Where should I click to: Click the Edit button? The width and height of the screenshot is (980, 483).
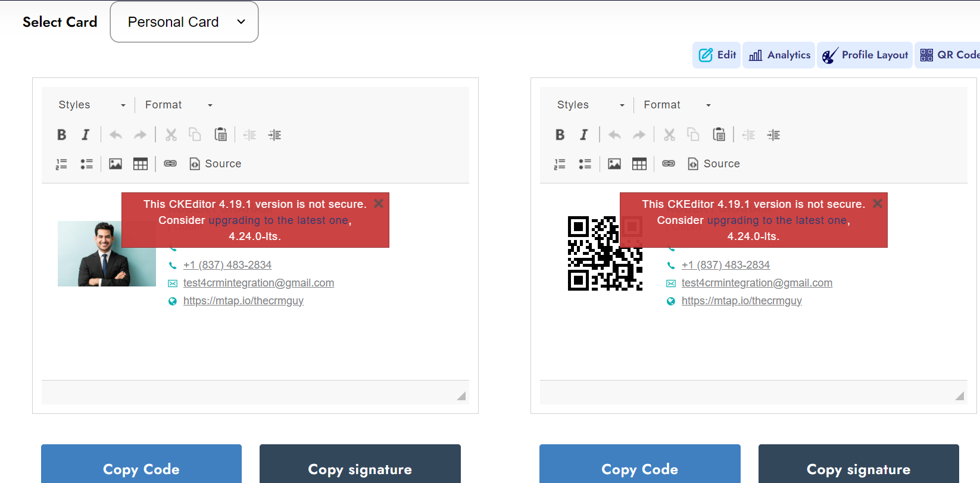point(717,55)
